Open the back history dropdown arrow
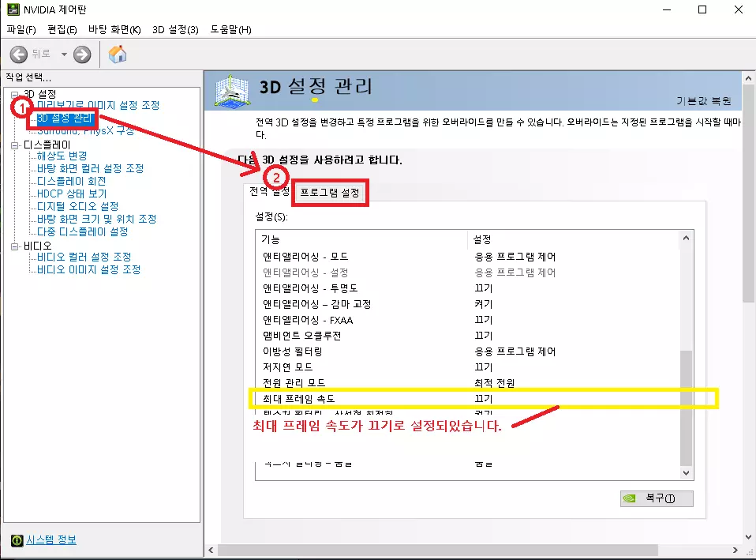This screenshot has width=756, height=560. coord(64,54)
